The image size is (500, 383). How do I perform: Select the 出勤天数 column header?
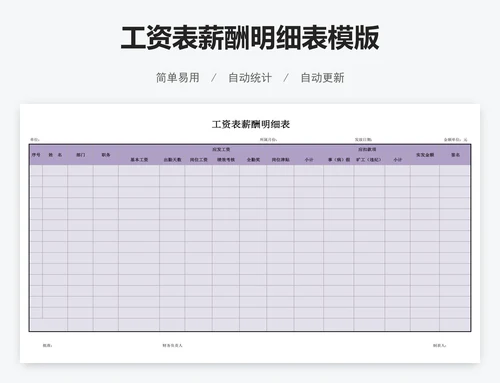click(x=172, y=160)
